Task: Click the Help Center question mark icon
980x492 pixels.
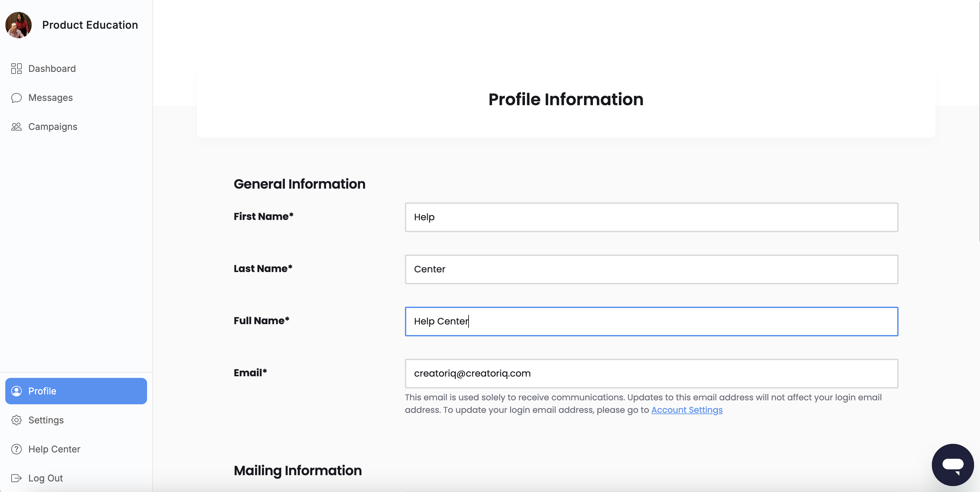Action: tap(16, 449)
